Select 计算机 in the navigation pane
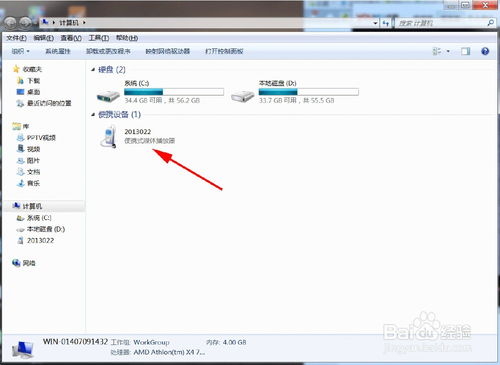This screenshot has width=500, height=365. click(32, 206)
